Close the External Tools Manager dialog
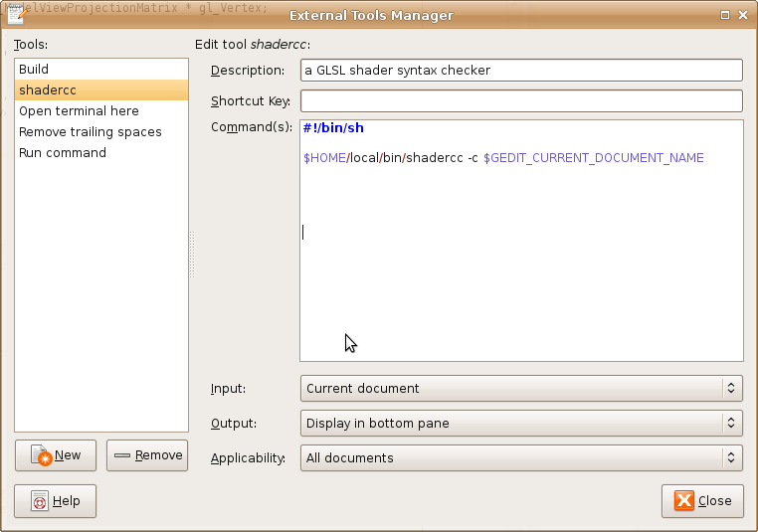This screenshot has width=758, height=532. point(702,501)
